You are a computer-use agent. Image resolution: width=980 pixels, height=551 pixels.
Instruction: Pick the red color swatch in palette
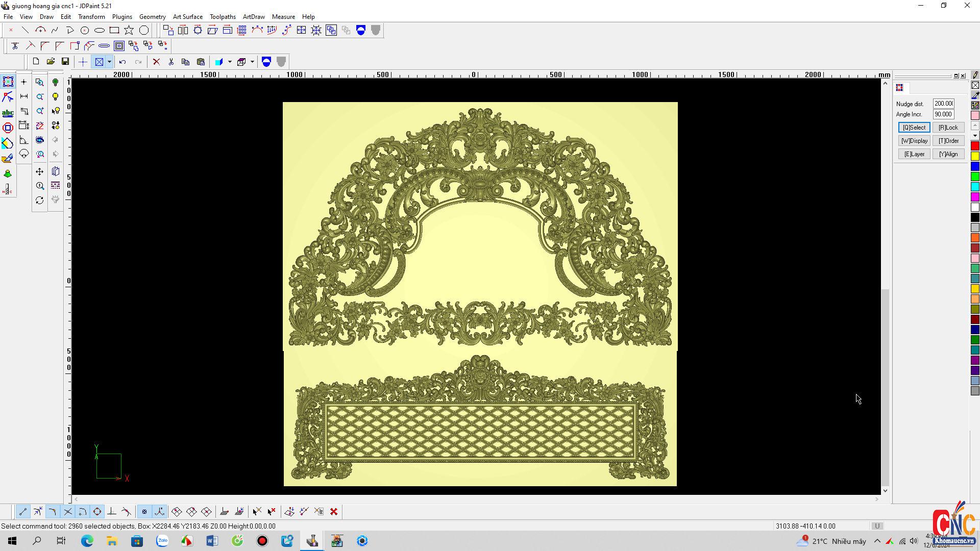point(975,146)
